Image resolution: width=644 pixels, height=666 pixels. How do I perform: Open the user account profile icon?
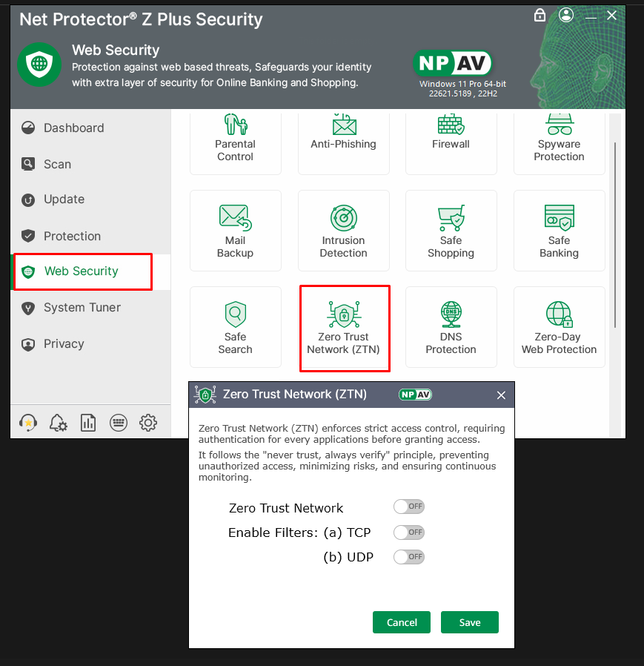coord(566,16)
